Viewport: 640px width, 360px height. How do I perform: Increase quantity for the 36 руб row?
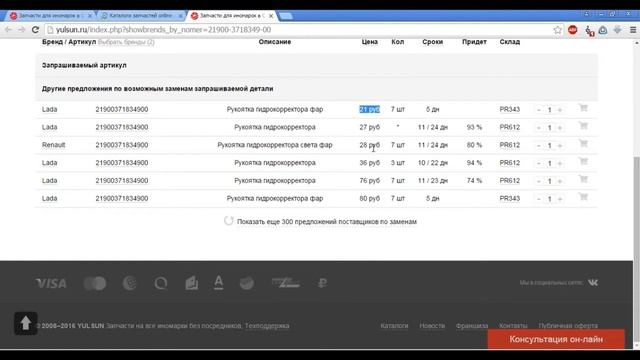(560, 163)
